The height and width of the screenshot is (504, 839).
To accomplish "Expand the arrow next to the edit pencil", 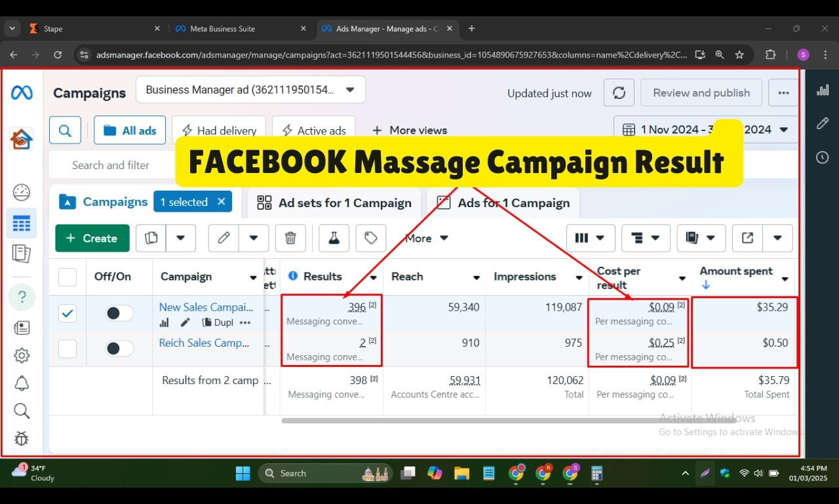I will coord(254,238).
